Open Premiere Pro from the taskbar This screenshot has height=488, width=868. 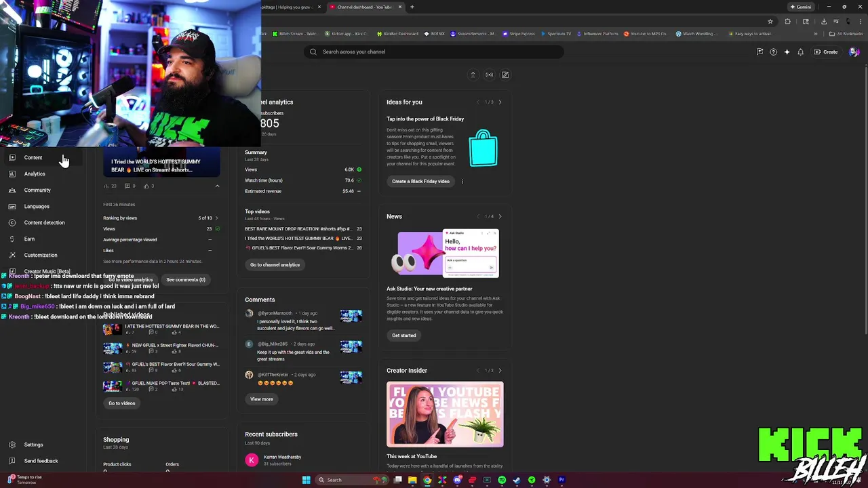click(x=561, y=480)
